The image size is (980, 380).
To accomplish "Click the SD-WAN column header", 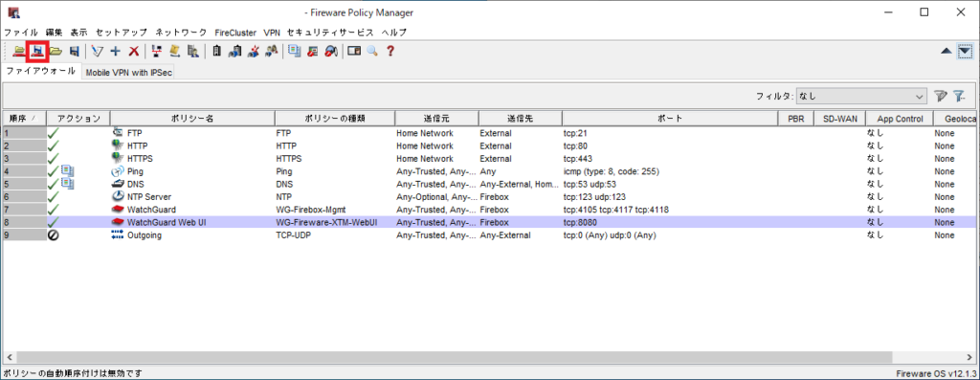I will pyautogui.click(x=839, y=118).
